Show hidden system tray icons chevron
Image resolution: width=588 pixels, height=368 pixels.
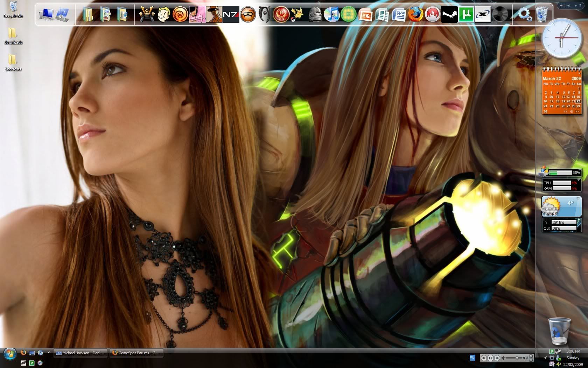coord(546,358)
